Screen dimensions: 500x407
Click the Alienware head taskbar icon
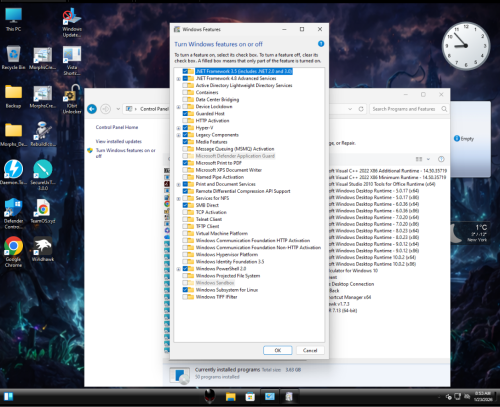pos(210,396)
